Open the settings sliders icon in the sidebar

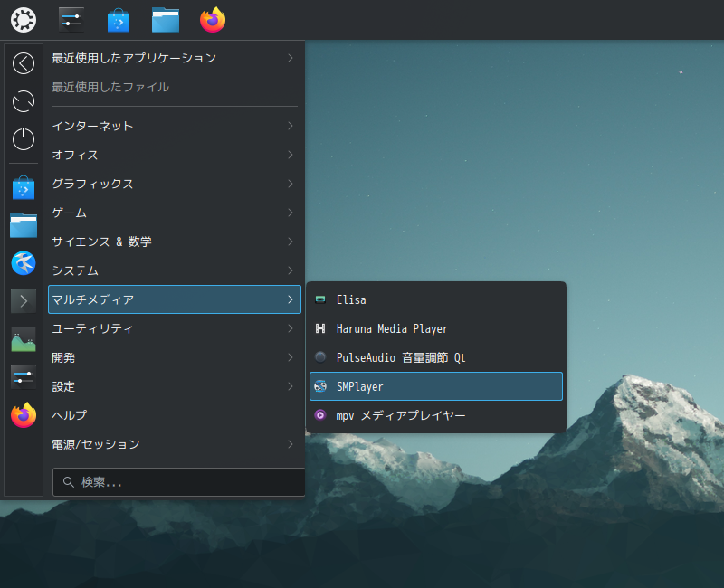(x=24, y=377)
